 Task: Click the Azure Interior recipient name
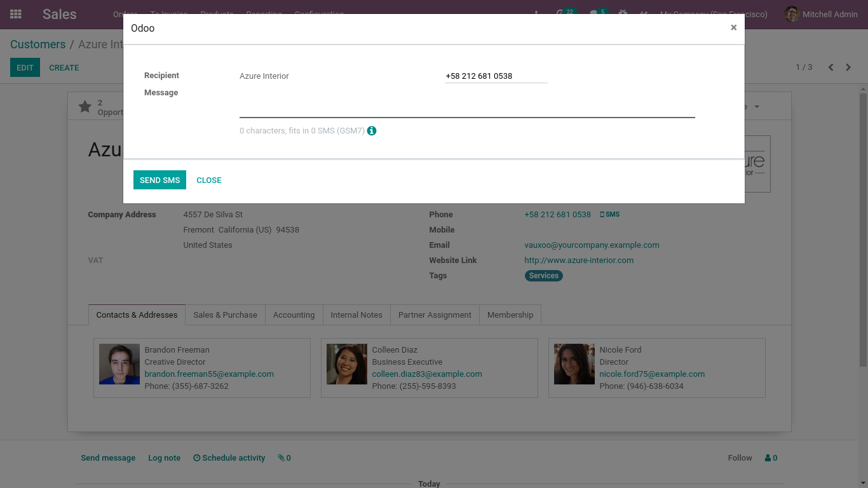pos(264,76)
